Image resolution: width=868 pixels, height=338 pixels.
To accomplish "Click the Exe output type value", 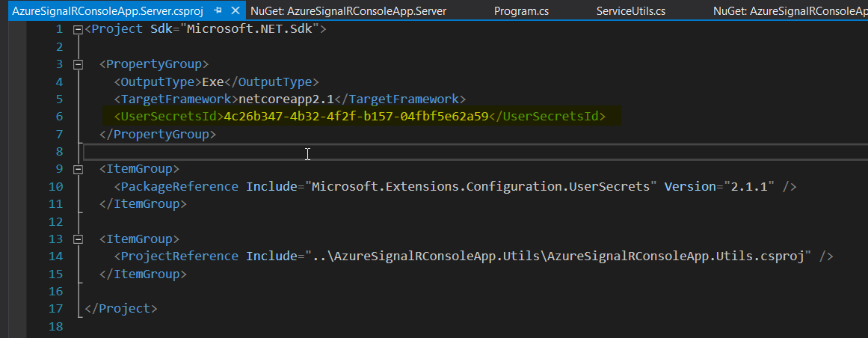I will pos(212,82).
